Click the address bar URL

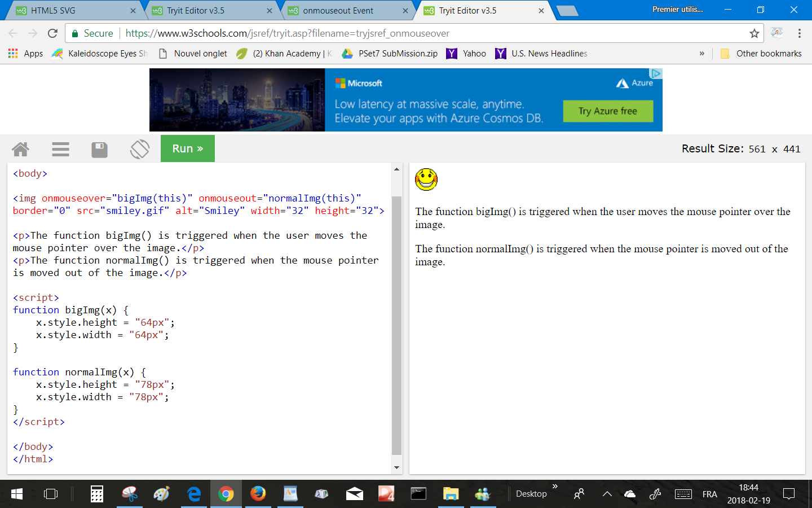point(288,33)
